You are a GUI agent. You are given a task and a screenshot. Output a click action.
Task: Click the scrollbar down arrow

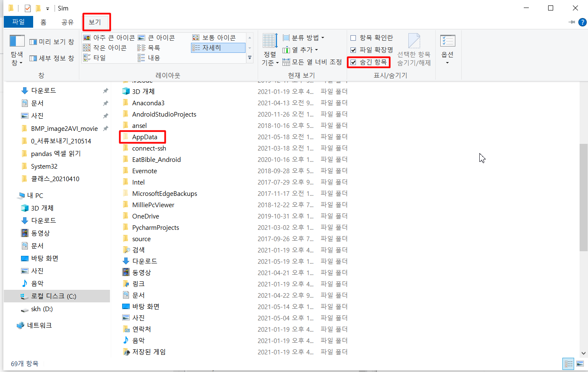584,353
